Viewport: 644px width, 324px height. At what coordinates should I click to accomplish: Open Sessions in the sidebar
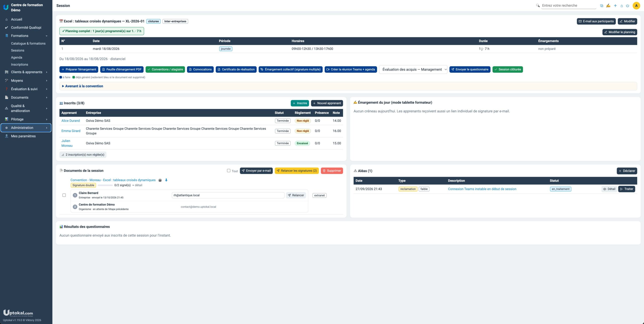pyautogui.click(x=18, y=51)
